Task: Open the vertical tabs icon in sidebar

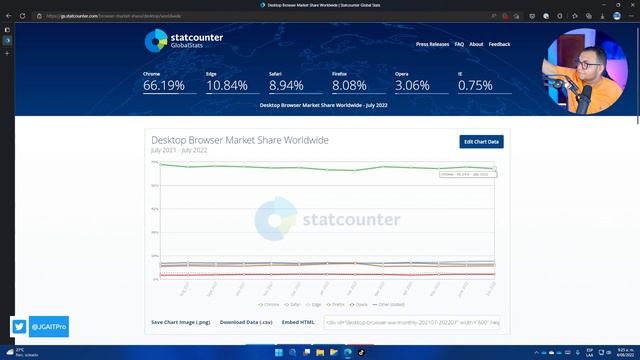Action: [x=7, y=30]
